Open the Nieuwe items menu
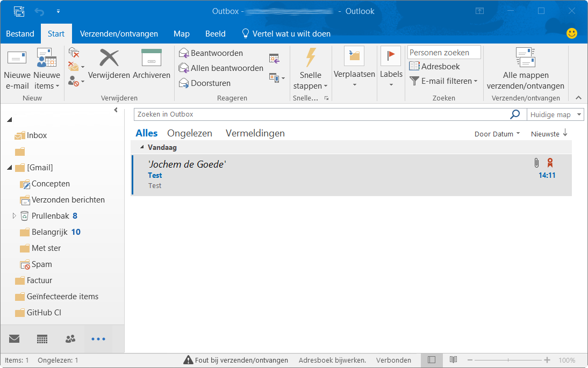Image resolution: width=588 pixels, height=368 pixels. tap(47, 69)
